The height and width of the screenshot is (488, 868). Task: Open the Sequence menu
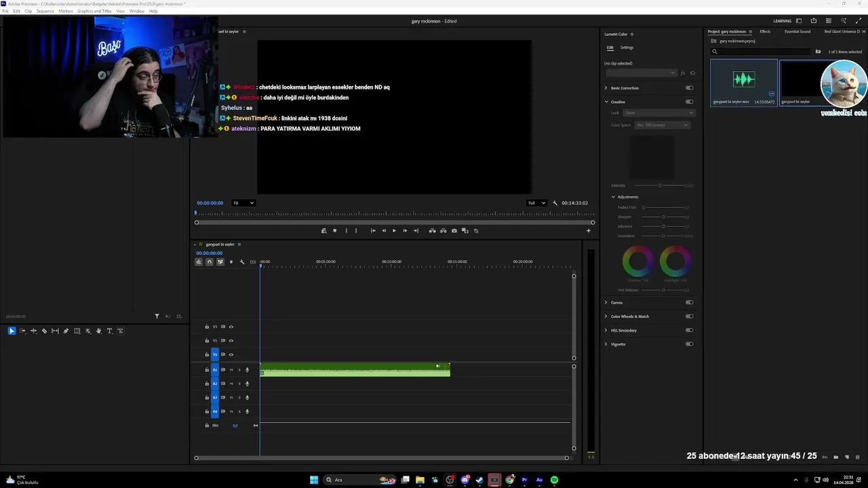[x=45, y=11]
